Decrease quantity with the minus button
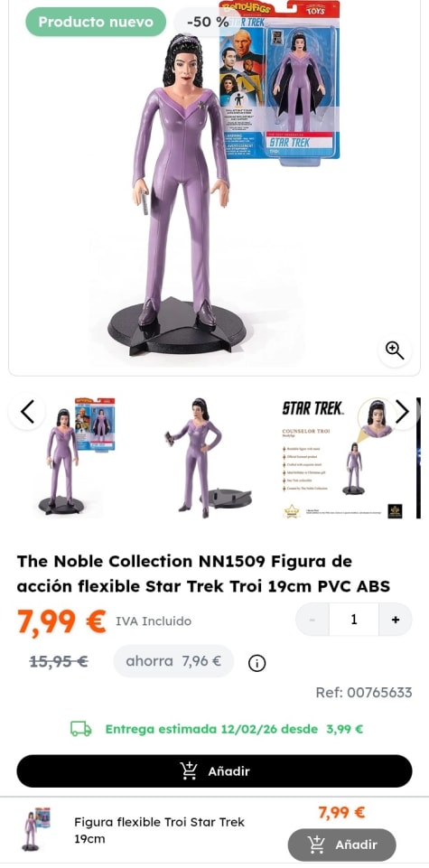Viewport: 429px width, 868px height. [x=312, y=620]
